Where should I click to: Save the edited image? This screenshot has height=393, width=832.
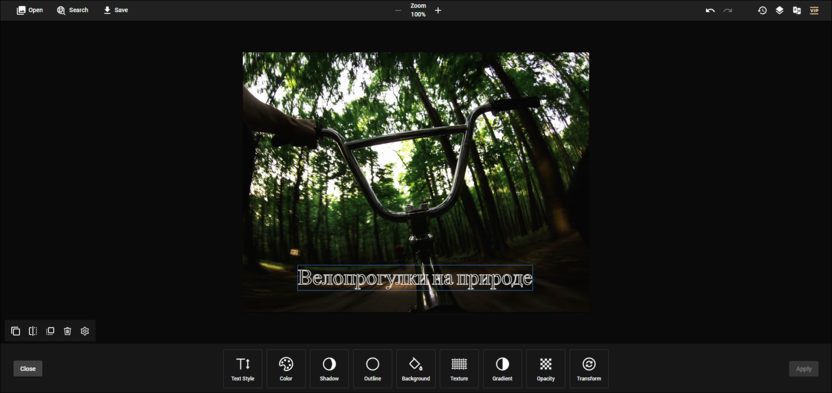coord(116,10)
